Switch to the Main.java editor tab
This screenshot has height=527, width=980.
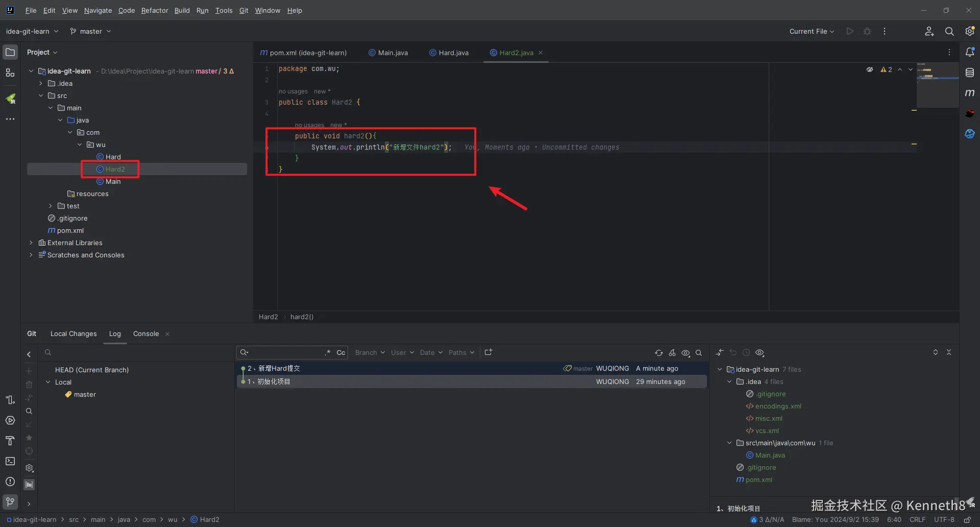(388, 53)
